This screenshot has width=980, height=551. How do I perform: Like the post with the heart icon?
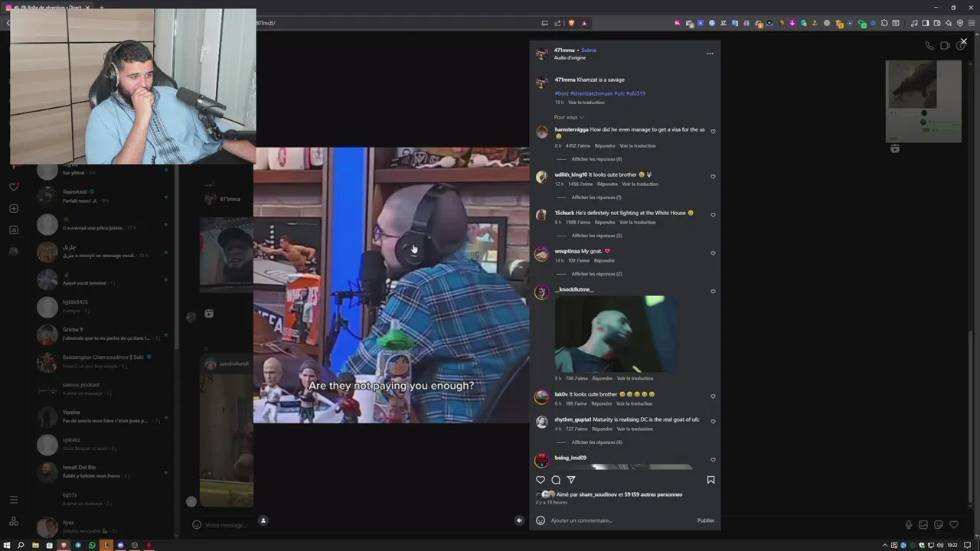541,480
